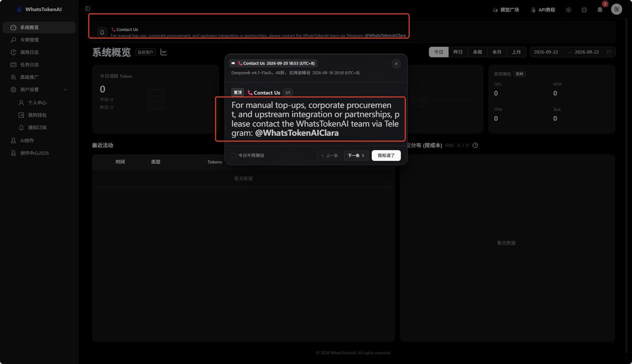632x364 pixels.
Task: Open the calendar icon in the date picker
Action: pyautogui.click(x=609, y=52)
